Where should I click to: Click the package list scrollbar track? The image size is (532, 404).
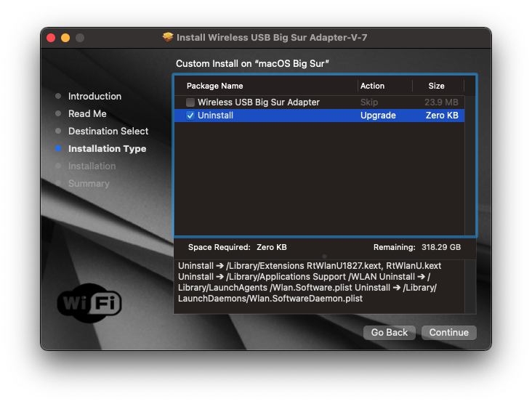point(469,165)
